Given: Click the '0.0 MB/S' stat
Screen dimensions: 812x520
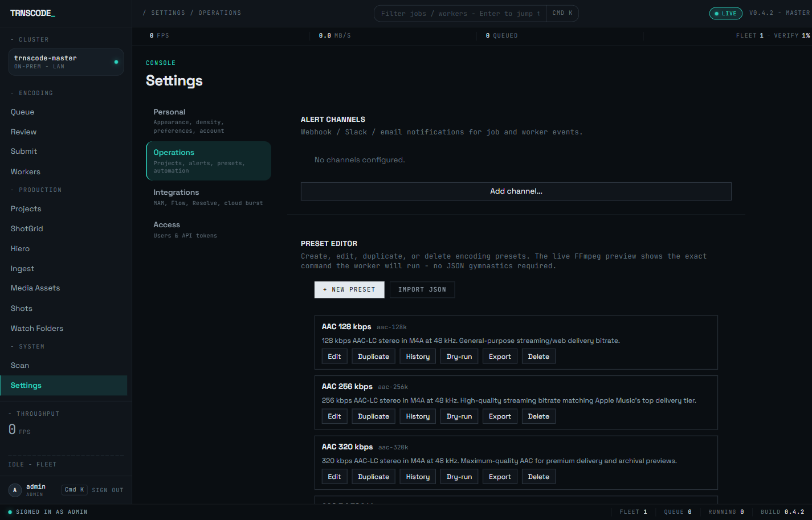Looking at the screenshot, I should (x=335, y=36).
